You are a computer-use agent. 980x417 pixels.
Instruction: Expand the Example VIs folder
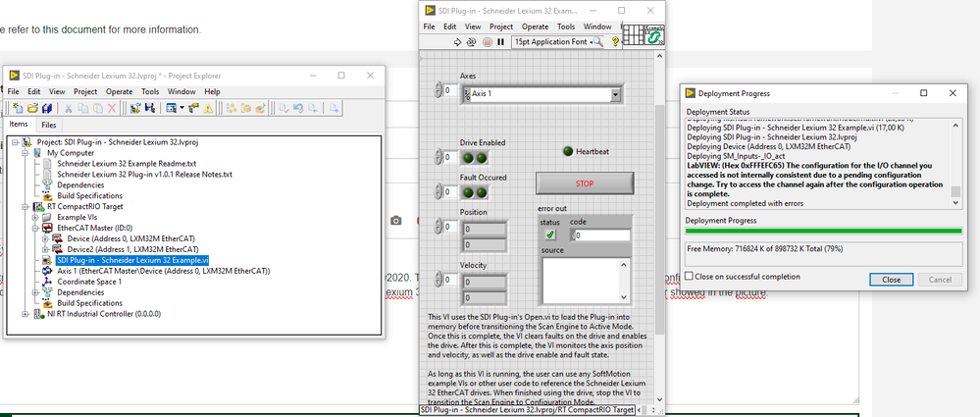[x=35, y=217]
